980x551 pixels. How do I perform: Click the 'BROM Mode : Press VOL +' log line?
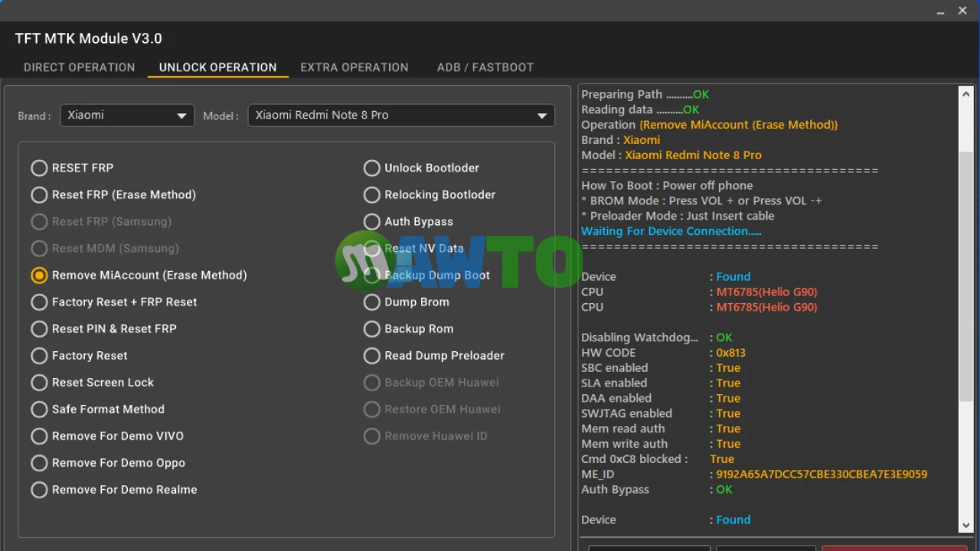click(701, 201)
